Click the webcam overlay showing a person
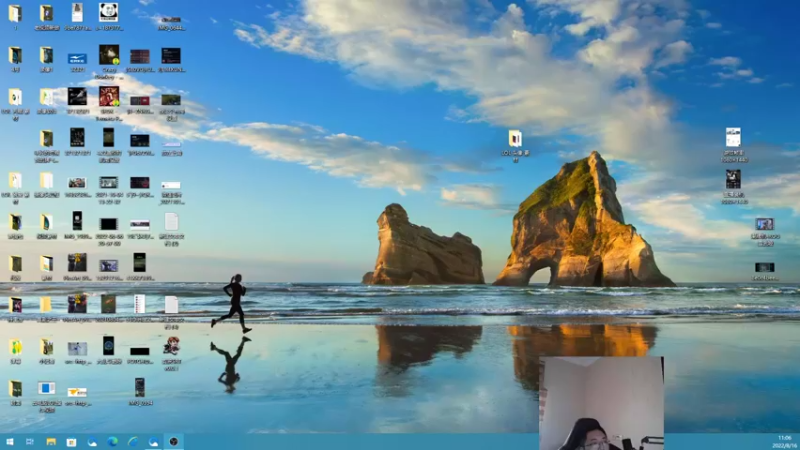This screenshot has height=450, width=800. (x=602, y=403)
